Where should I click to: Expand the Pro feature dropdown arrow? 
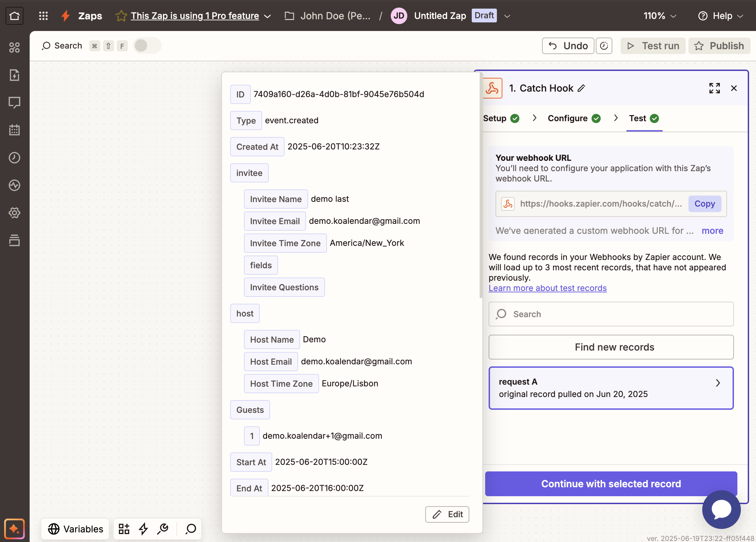[x=267, y=16]
